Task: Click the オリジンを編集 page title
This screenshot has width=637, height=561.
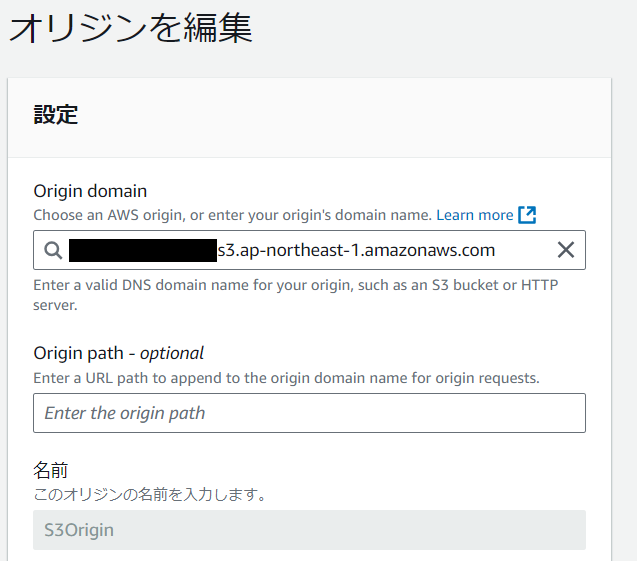Action: [x=131, y=28]
